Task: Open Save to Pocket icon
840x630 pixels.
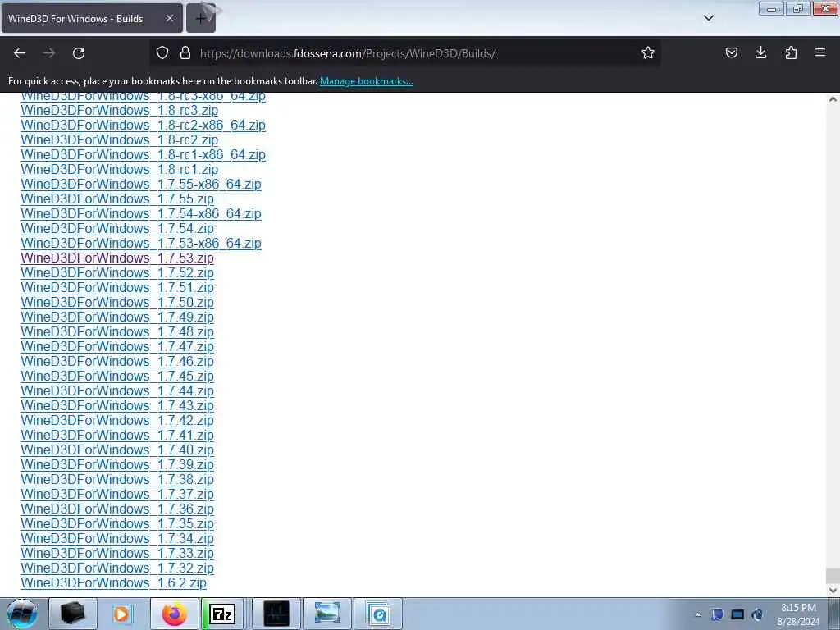Action: (731, 53)
